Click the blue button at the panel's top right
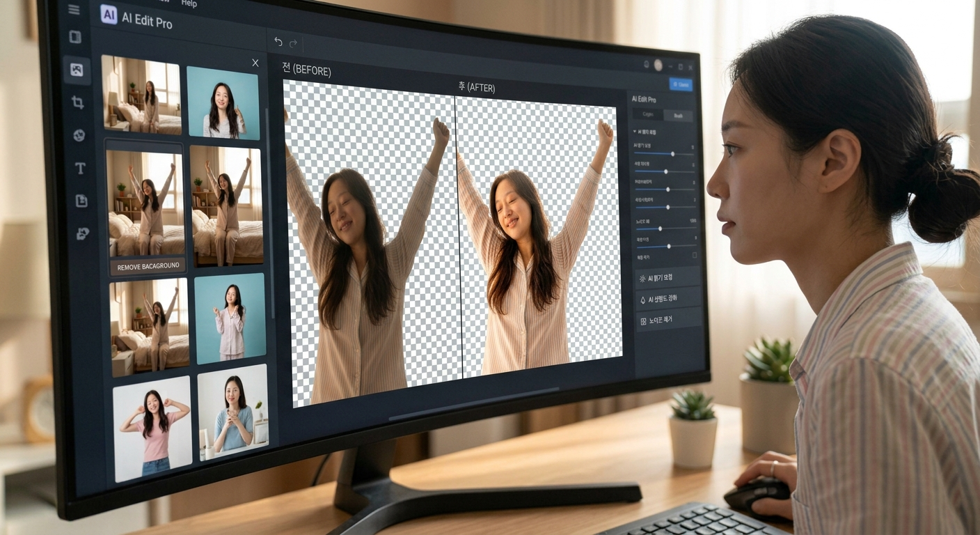Viewport: 980px width, 535px height. [x=681, y=85]
